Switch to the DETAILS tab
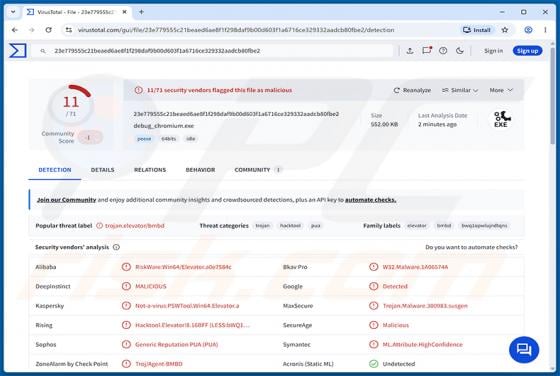560x376 pixels. (x=102, y=170)
